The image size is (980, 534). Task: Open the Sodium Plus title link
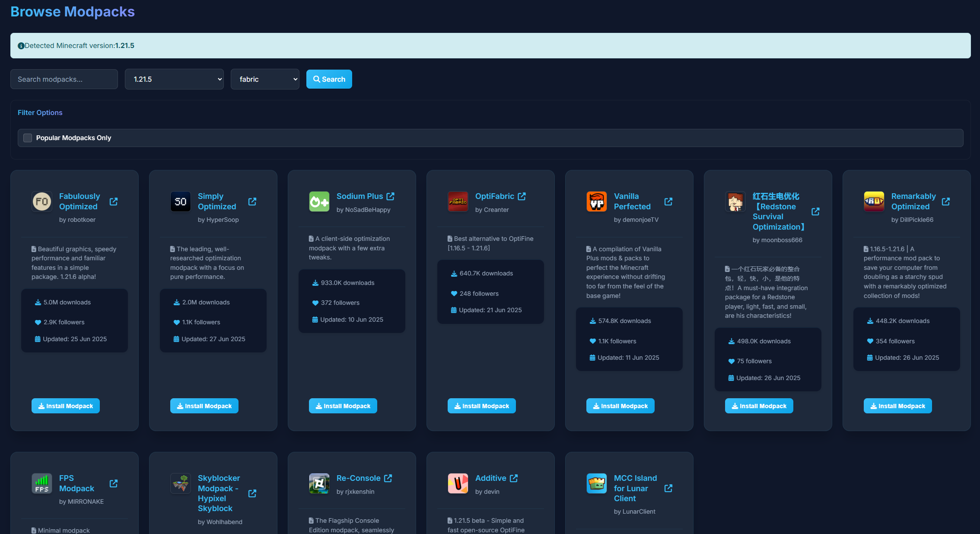click(x=360, y=196)
